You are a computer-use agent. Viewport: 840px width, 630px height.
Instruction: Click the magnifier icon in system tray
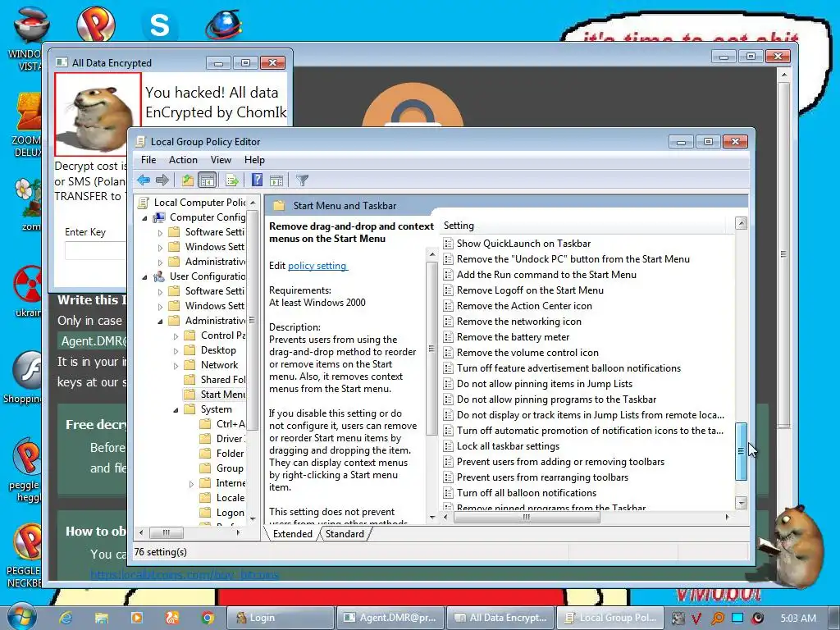point(717,619)
